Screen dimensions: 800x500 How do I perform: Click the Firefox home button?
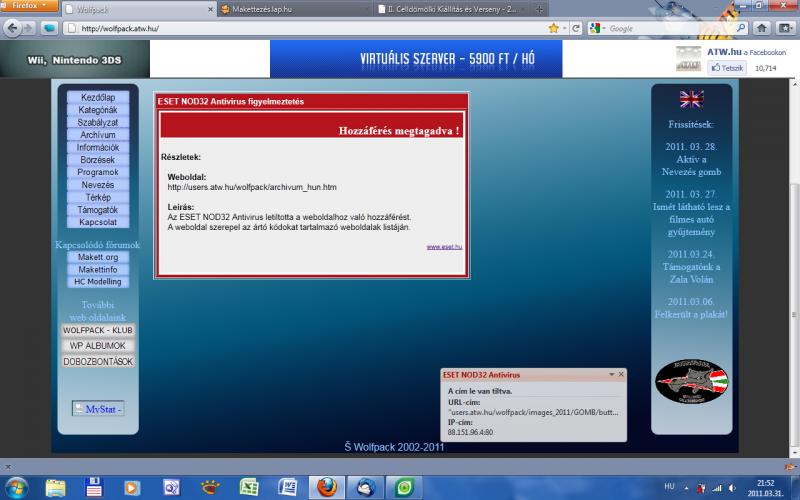point(762,28)
